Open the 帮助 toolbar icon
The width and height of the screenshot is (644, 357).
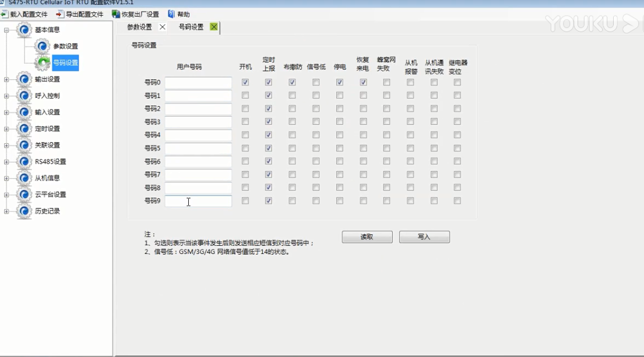[171, 14]
